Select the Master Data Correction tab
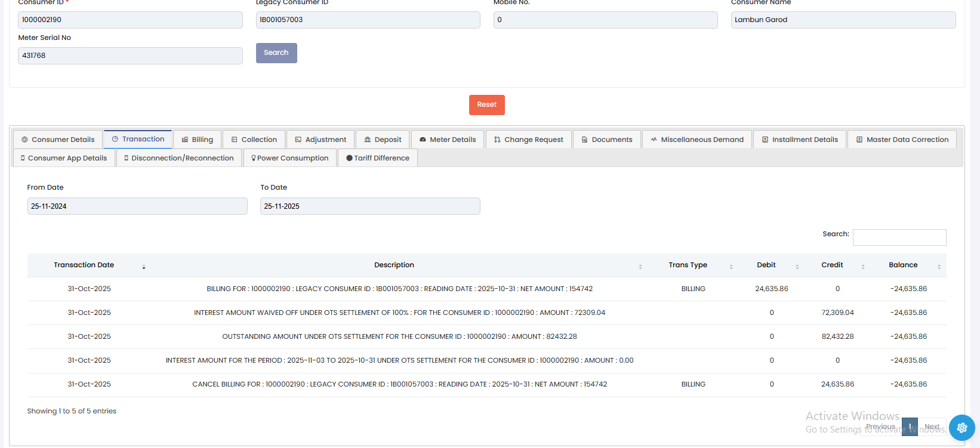The image size is (980, 448). point(902,140)
